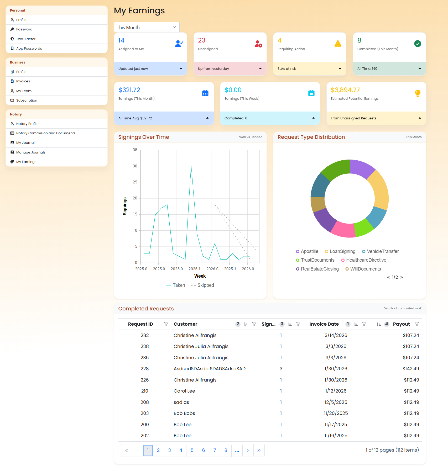Click the My Earnings coins icon
Screen dimensions: 448x476
pos(12,162)
